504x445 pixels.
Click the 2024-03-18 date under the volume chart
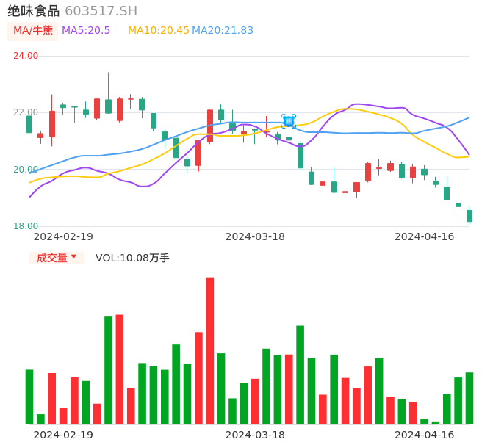255,435
